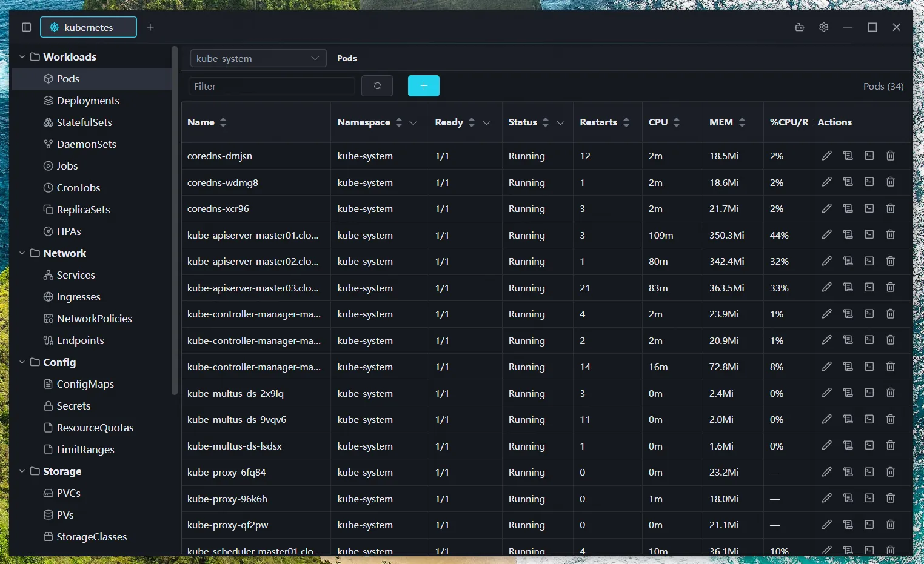Viewport: 924px width, 564px height.
Task: Sort the table by Name
Action: click(223, 122)
